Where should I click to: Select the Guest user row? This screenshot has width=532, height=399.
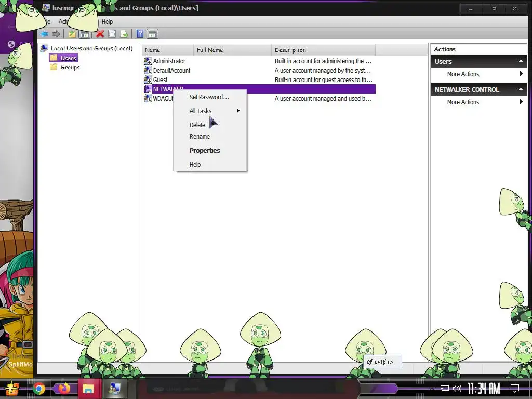pyautogui.click(x=260, y=79)
